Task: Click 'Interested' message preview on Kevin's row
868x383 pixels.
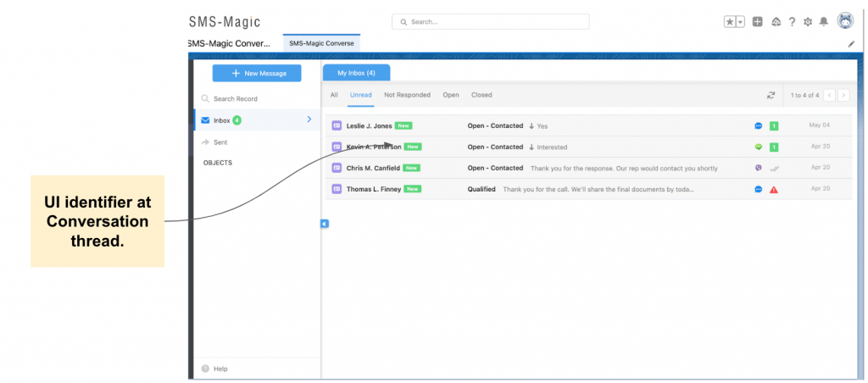Action: pyautogui.click(x=552, y=147)
